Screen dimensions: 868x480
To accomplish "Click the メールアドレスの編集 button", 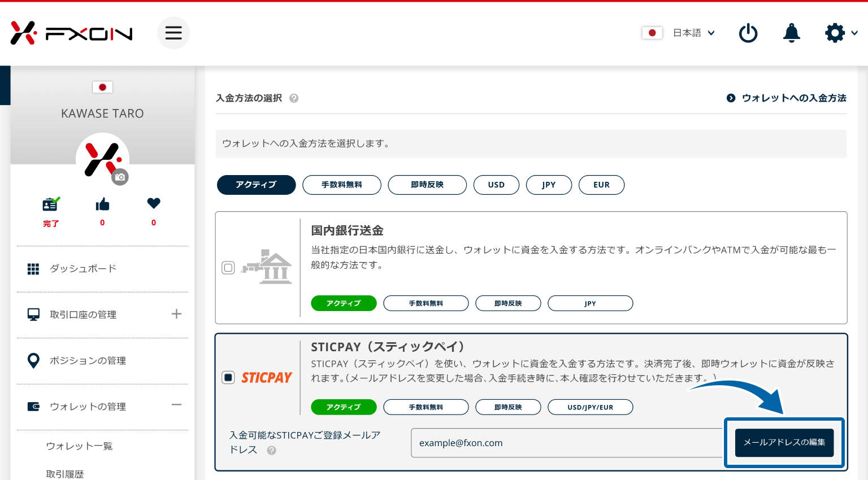I will (x=784, y=443).
